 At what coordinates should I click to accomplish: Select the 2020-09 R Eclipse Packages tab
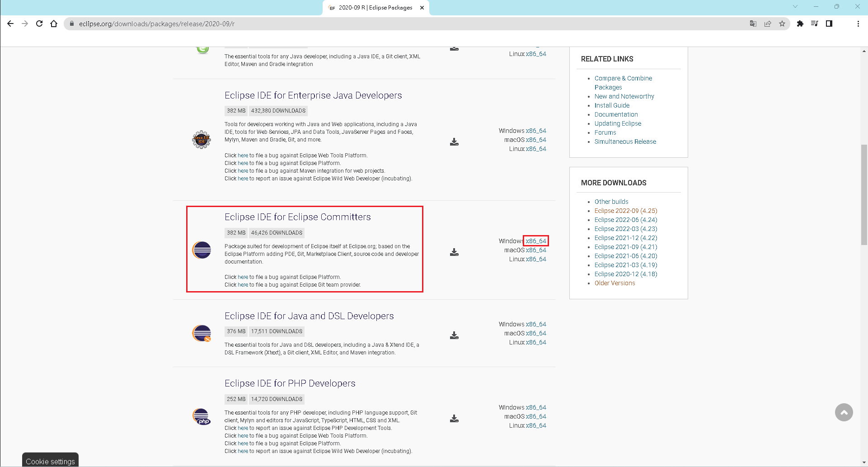(x=375, y=8)
